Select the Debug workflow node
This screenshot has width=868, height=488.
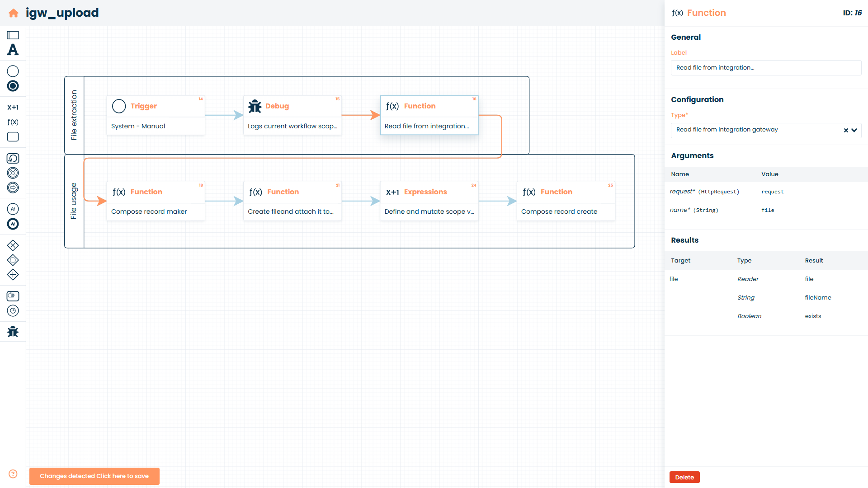[292, 115]
